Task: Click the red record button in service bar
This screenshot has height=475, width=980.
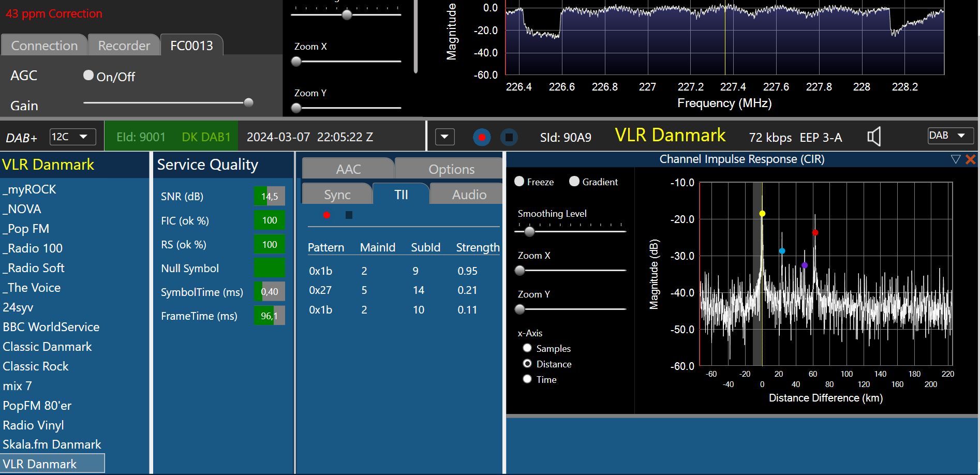Action: (482, 137)
